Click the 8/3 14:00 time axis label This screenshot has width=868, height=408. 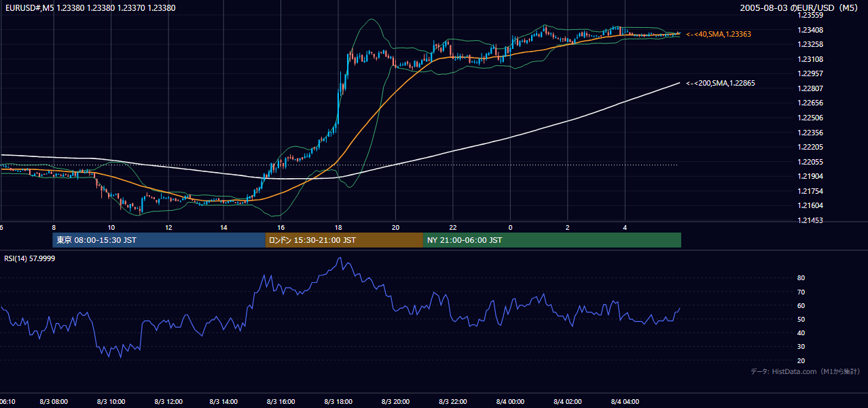tap(223, 402)
